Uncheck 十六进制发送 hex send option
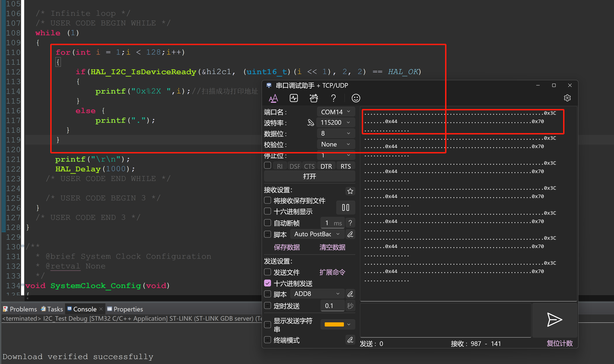The image size is (614, 364). pos(267,283)
